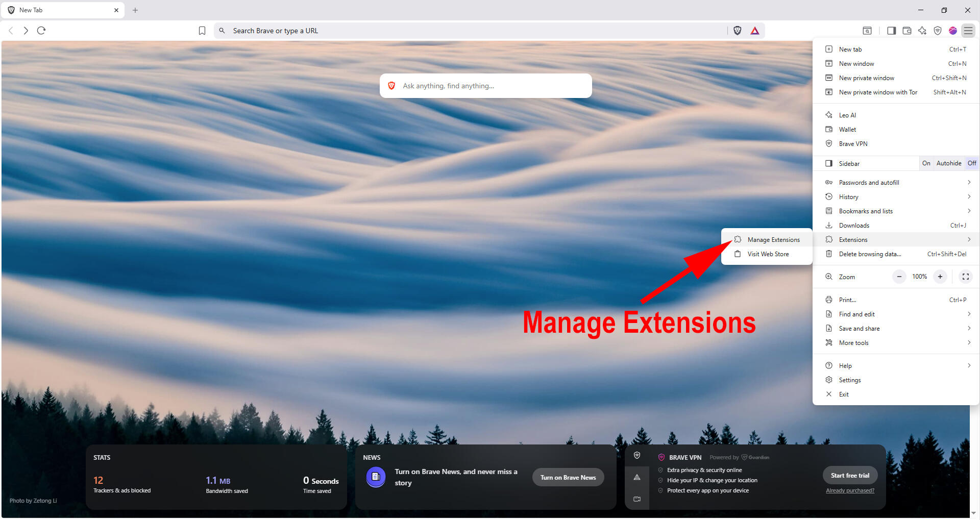The width and height of the screenshot is (980, 520).
Task: Select Manage Extensions from submenu
Action: coord(773,240)
